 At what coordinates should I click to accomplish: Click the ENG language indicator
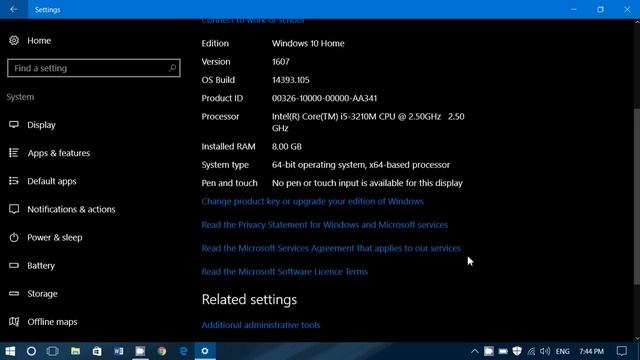click(562, 351)
